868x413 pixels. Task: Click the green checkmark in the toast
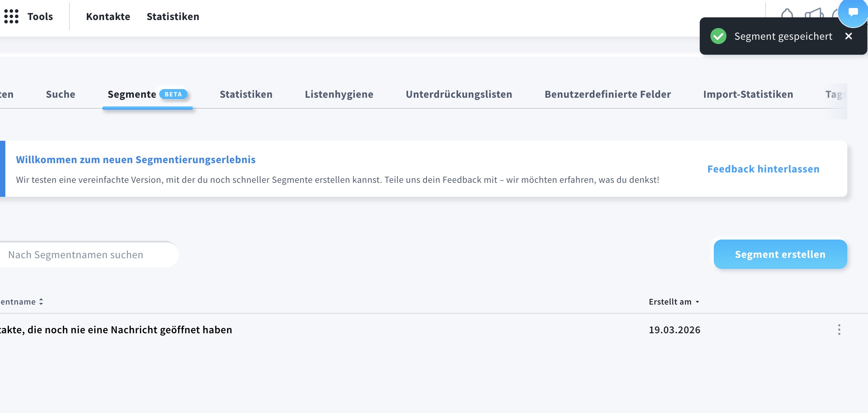tap(719, 36)
